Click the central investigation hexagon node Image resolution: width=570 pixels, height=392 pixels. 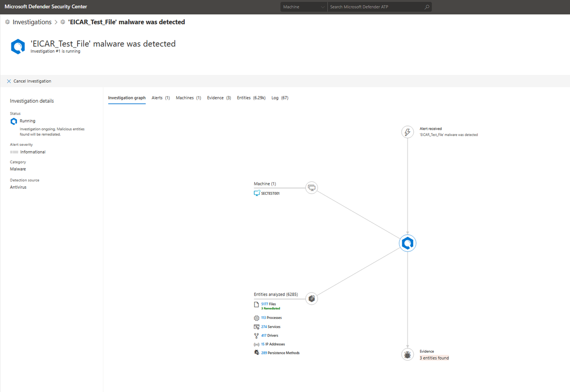click(407, 243)
